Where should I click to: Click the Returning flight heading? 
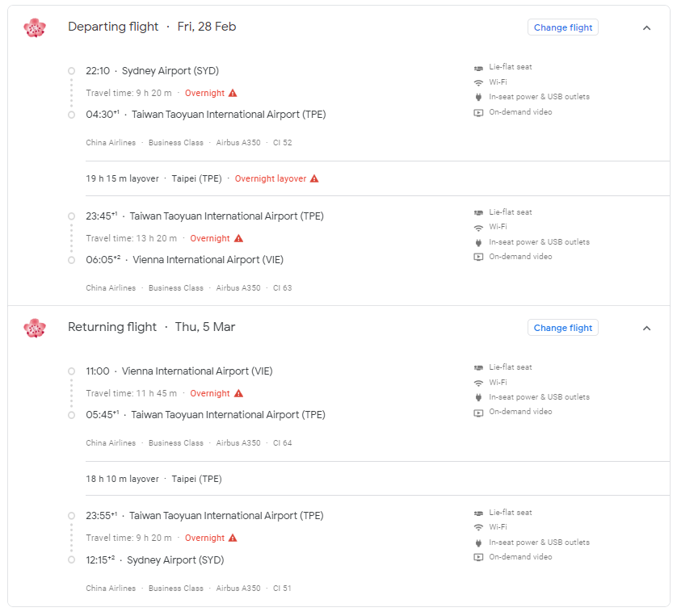111,327
